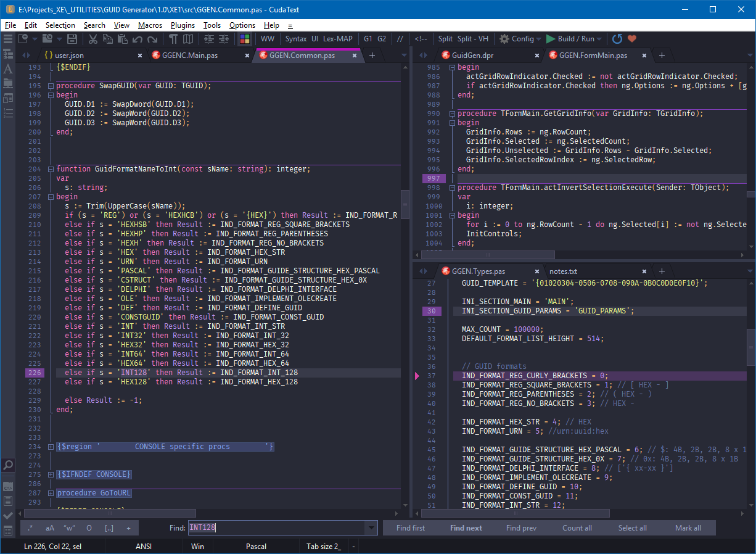
Task: Open the Project folder sidebar icon
Action: (x=8, y=83)
